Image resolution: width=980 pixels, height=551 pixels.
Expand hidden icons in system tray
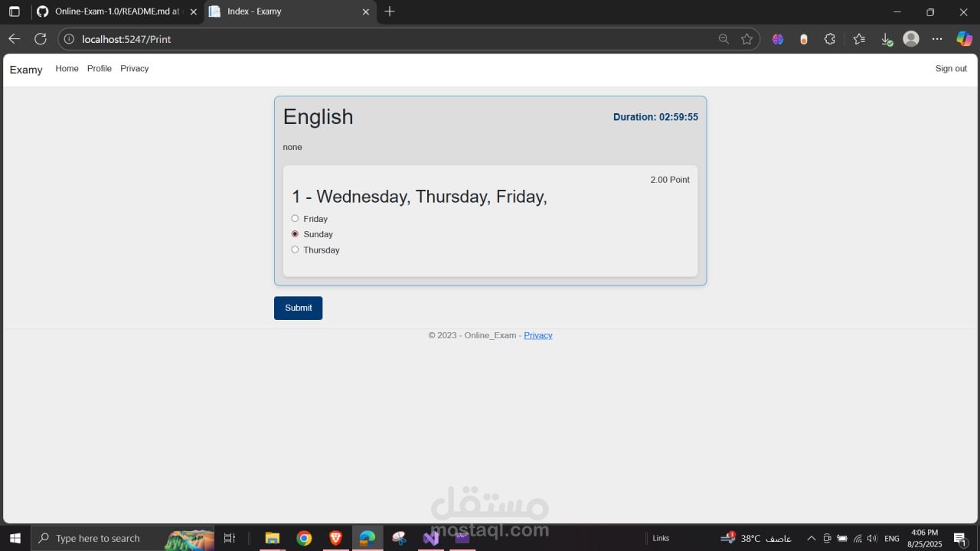(811, 538)
